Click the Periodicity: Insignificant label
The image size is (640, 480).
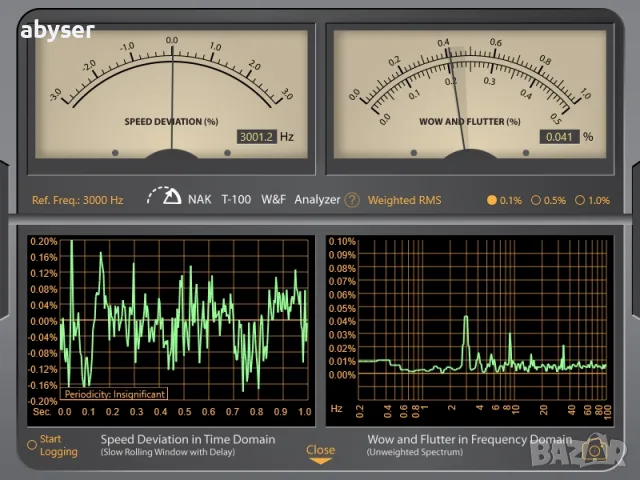(x=114, y=394)
